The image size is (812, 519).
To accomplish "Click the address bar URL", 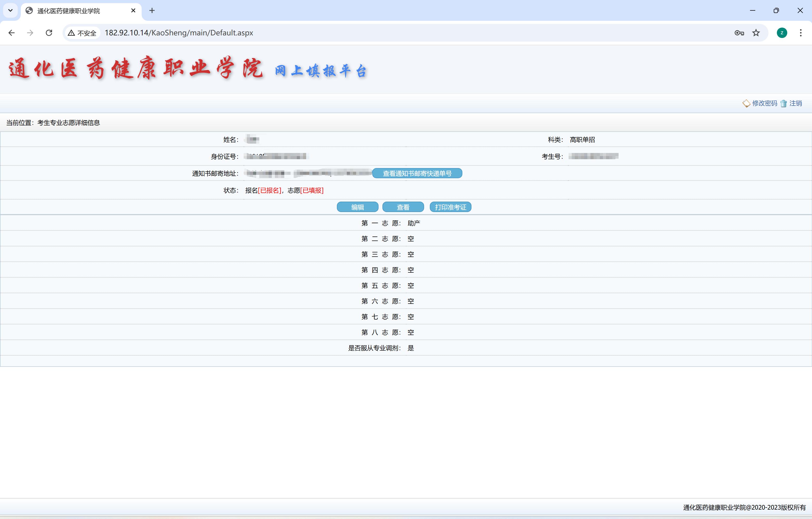I will pyautogui.click(x=179, y=33).
